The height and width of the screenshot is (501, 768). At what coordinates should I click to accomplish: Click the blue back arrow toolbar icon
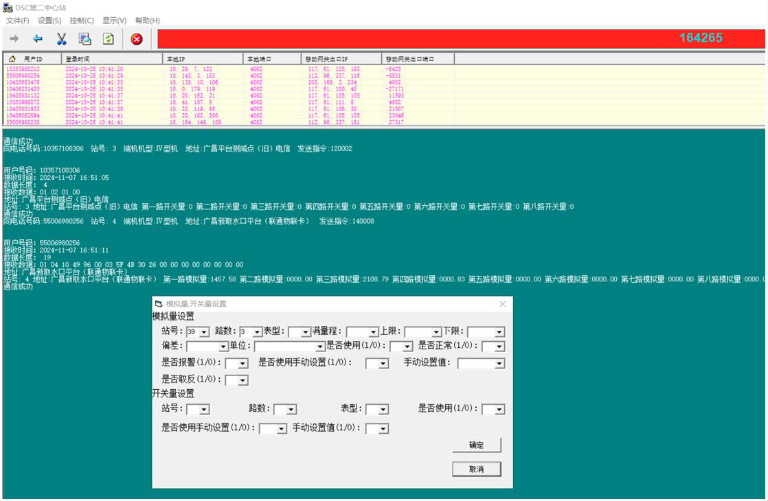[x=38, y=39]
